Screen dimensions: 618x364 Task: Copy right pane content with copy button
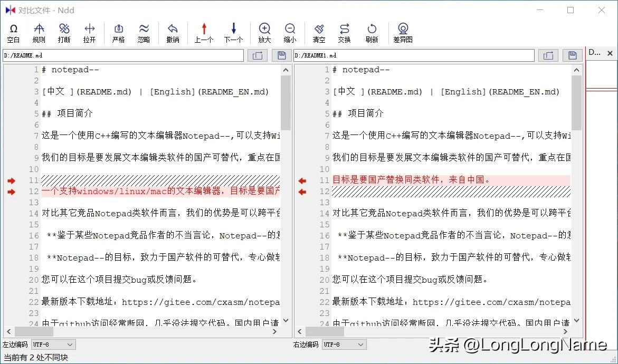pos(547,55)
